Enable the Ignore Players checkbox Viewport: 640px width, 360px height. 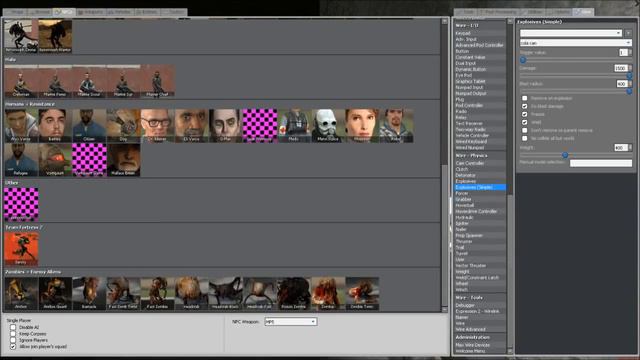[13, 340]
